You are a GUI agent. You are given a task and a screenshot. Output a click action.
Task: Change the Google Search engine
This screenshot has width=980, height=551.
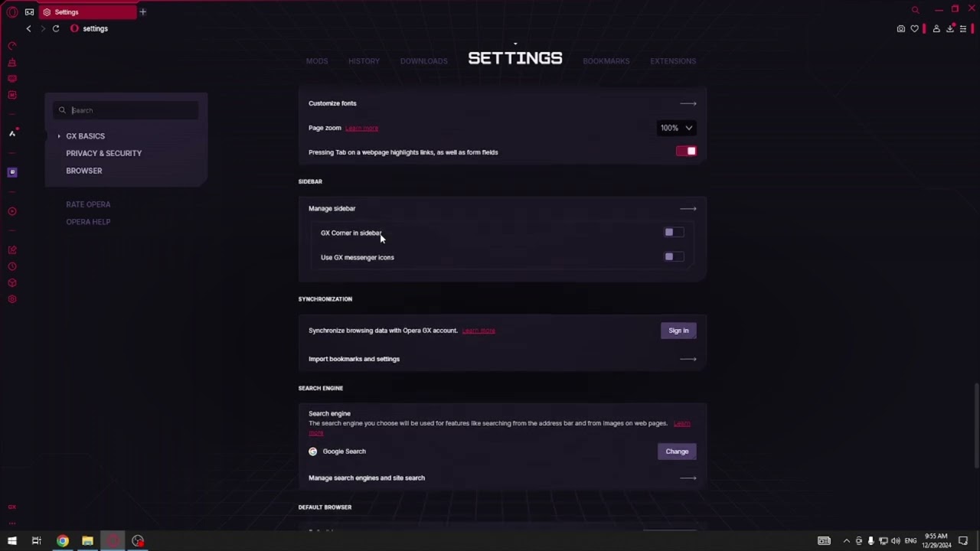677,452
